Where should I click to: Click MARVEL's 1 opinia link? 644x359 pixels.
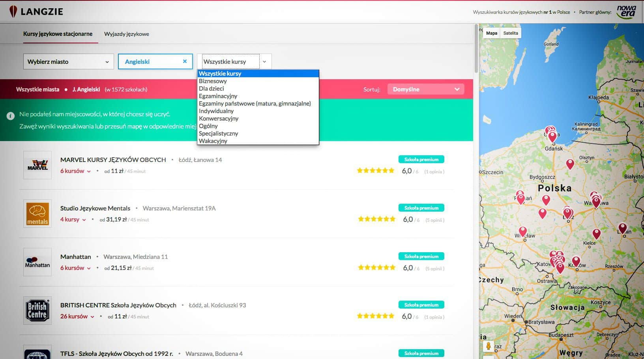point(434,172)
